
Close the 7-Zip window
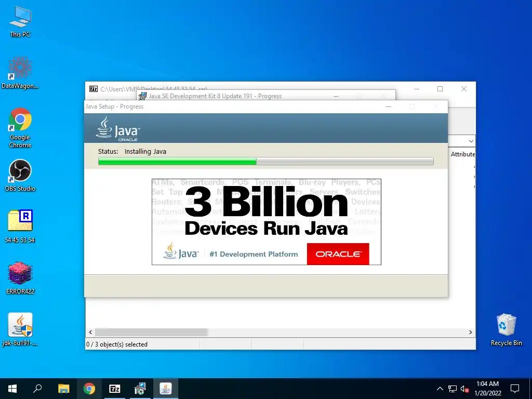tap(464, 89)
